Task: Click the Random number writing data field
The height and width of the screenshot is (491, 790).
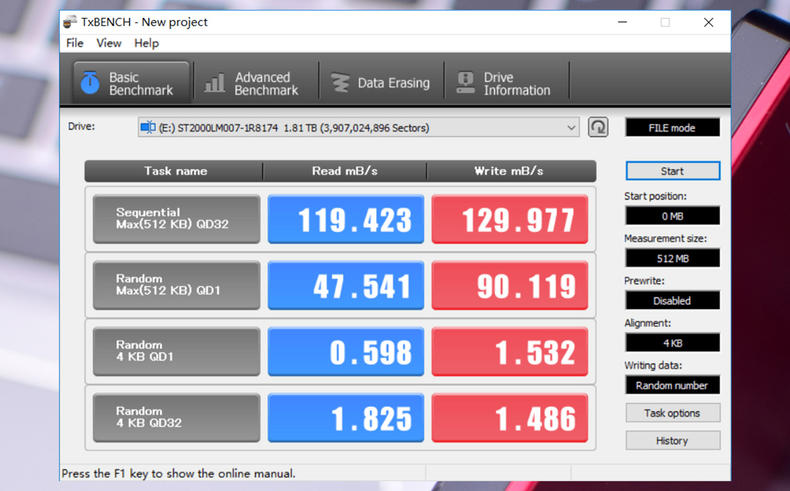Action: pyautogui.click(x=672, y=385)
